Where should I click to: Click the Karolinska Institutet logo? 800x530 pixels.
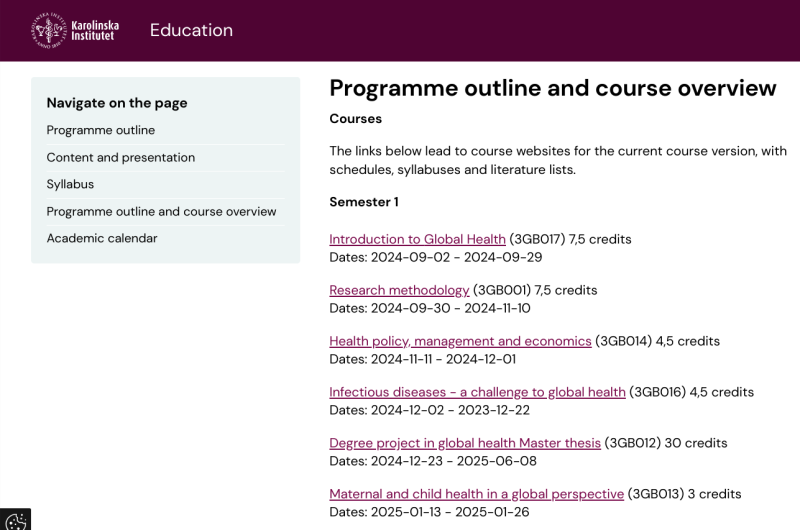[x=75, y=31]
